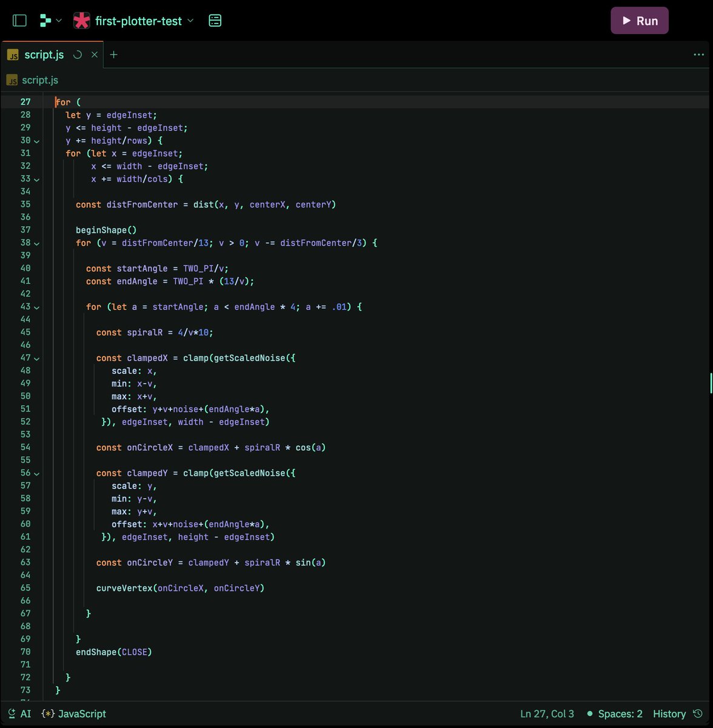Viewport: 713px width, 728px height.
Task: Click line number 45 in gutter
Action: [x=25, y=332]
